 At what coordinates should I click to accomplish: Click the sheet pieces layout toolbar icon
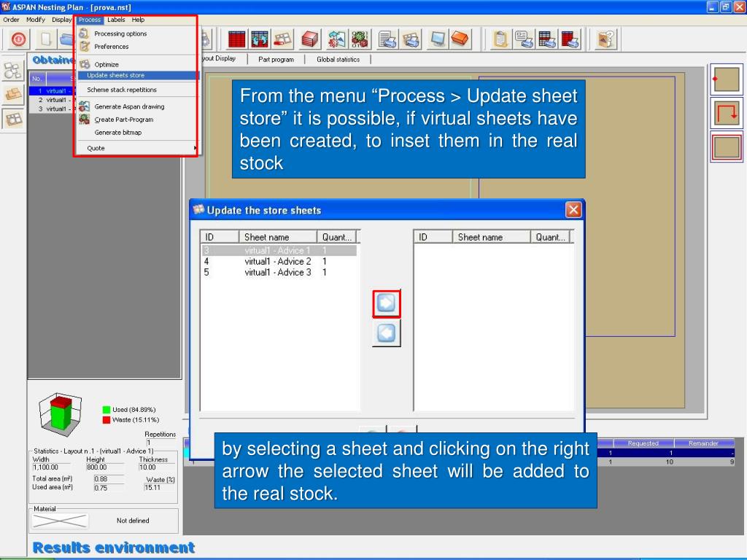click(x=282, y=39)
